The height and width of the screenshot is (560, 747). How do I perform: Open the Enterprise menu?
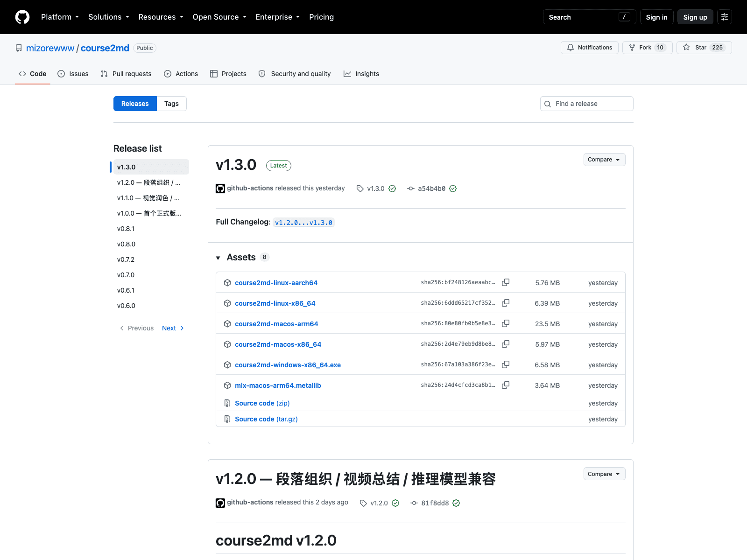pyautogui.click(x=278, y=17)
